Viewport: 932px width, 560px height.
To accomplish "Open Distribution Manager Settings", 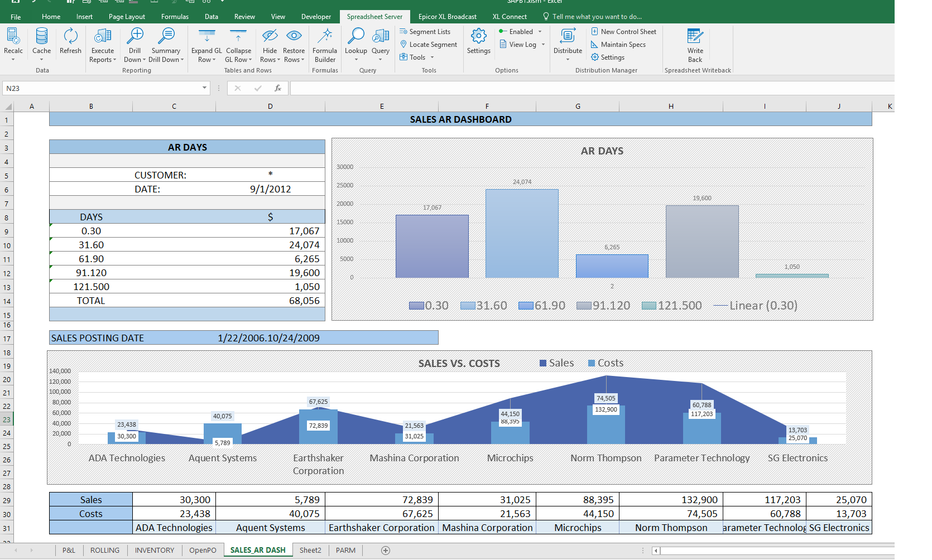I will pos(608,57).
